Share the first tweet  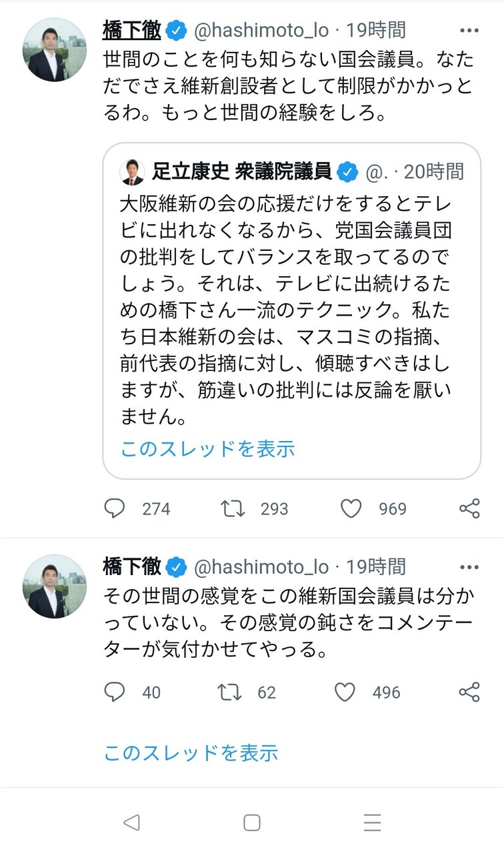469,509
